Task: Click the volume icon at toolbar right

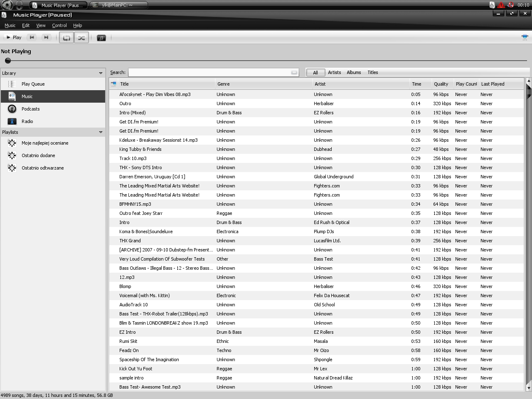Action: click(525, 37)
